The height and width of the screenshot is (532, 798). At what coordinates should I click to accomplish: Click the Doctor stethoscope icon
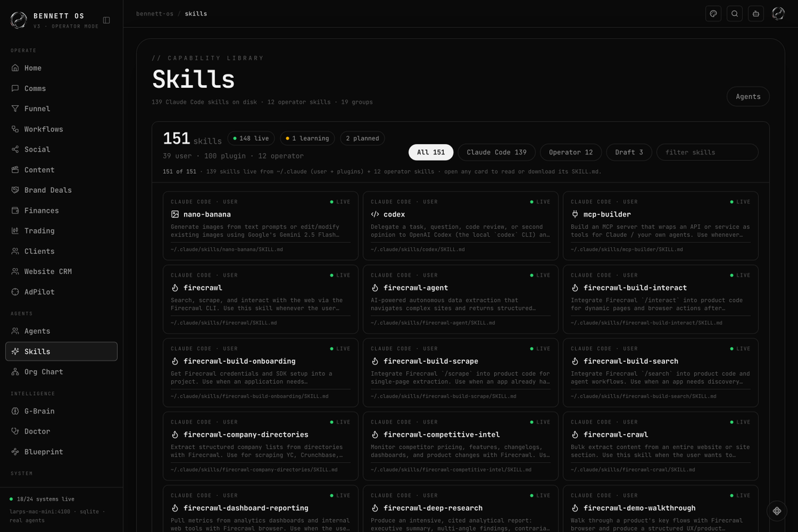coord(15,432)
